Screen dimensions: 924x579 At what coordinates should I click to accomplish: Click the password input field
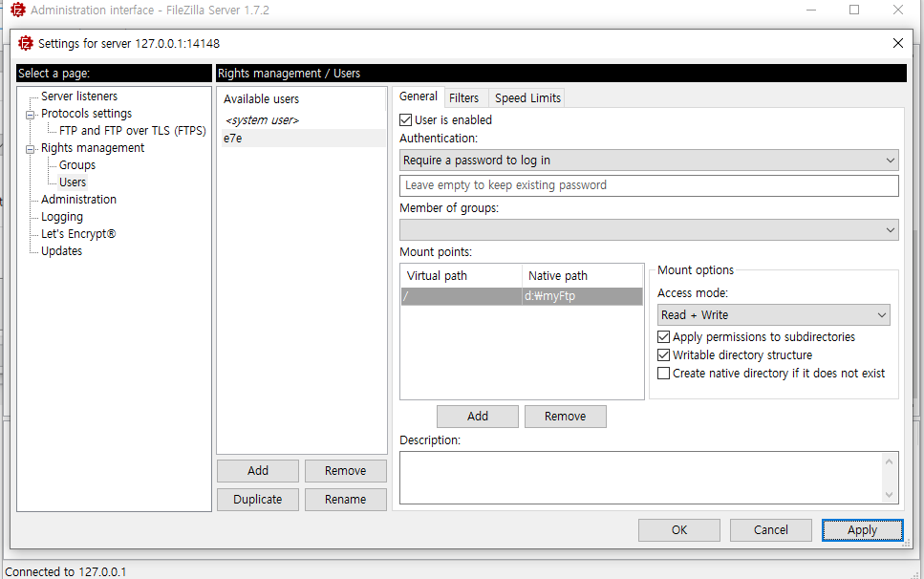649,185
